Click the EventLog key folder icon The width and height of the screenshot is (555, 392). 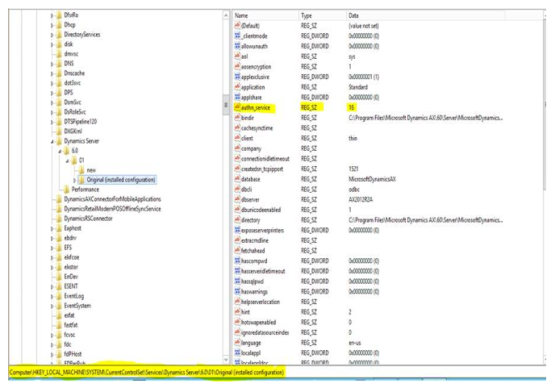pyautogui.click(x=58, y=296)
